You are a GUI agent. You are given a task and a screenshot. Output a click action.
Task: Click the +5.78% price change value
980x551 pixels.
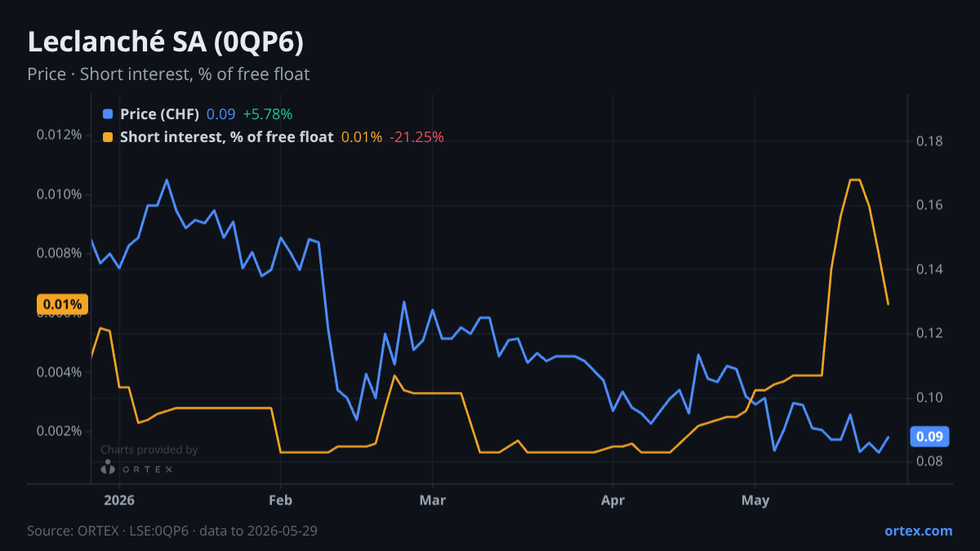(x=267, y=114)
